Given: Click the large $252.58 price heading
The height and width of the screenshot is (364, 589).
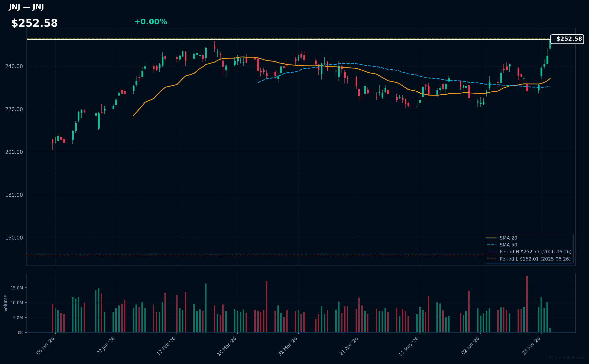Looking at the screenshot, I should pos(34,23).
